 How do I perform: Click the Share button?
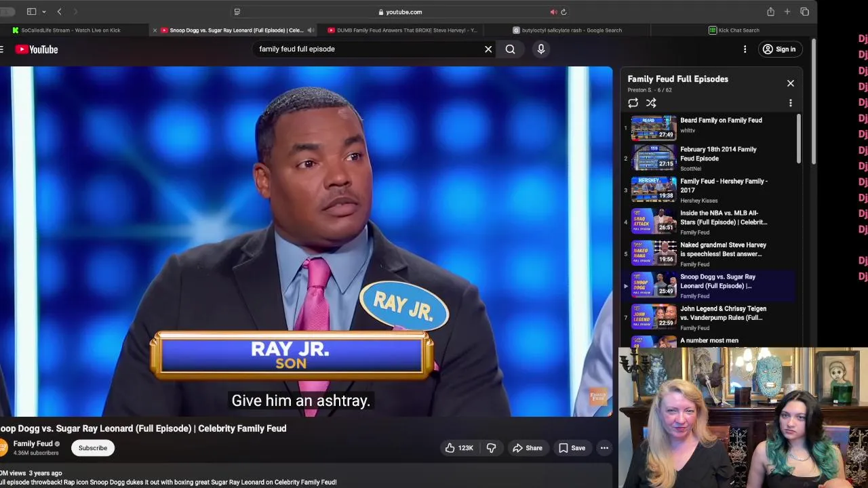click(x=527, y=448)
